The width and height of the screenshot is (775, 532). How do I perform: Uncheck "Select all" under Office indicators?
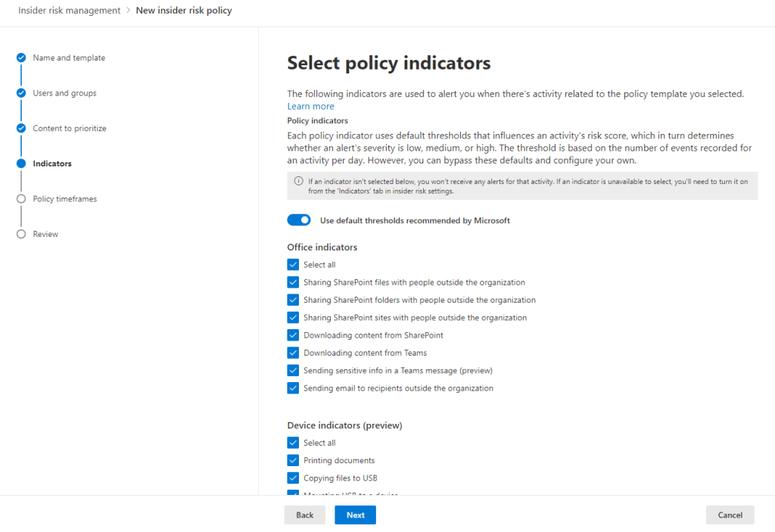293,264
